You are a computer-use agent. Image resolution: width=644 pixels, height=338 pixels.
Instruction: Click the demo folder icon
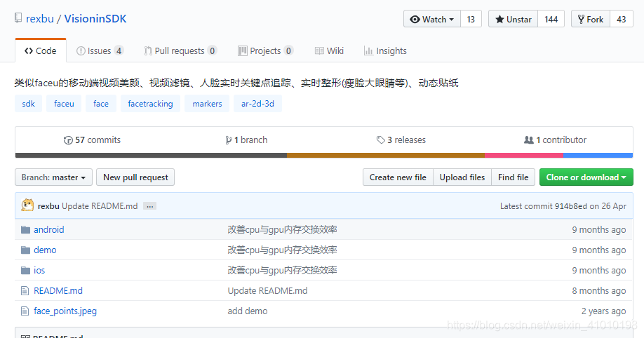click(x=25, y=250)
